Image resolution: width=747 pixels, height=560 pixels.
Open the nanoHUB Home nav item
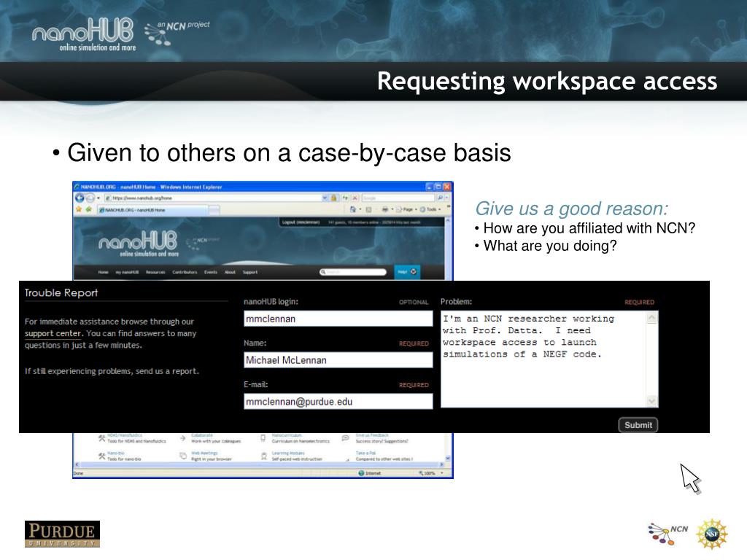104,273
